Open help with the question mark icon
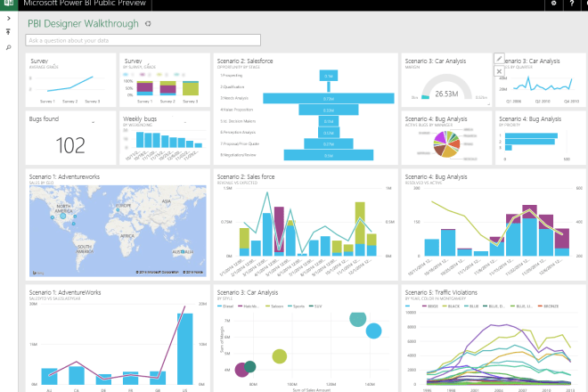 pyautogui.click(x=572, y=4)
